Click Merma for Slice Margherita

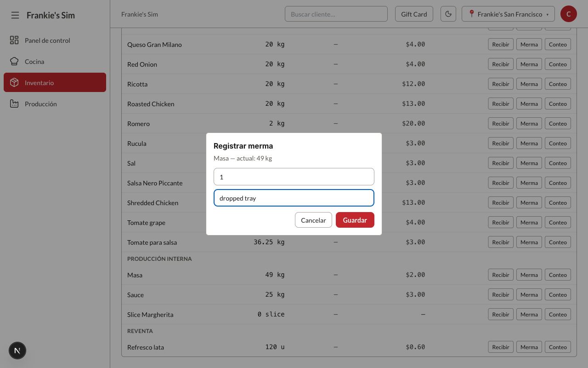529,315
